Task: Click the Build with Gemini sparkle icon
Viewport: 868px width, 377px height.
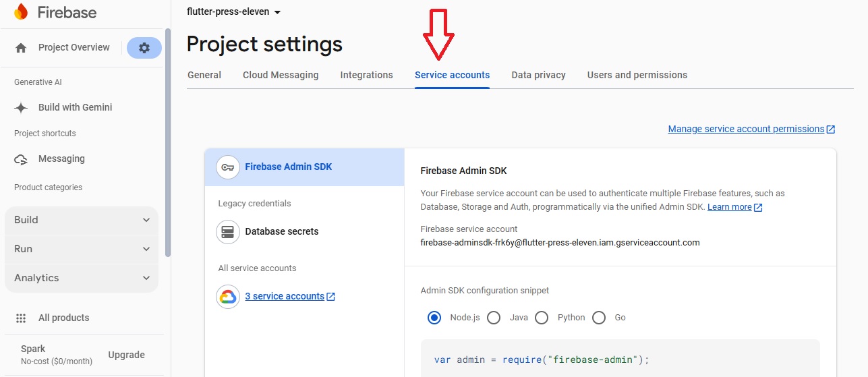Action: [21, 108]
